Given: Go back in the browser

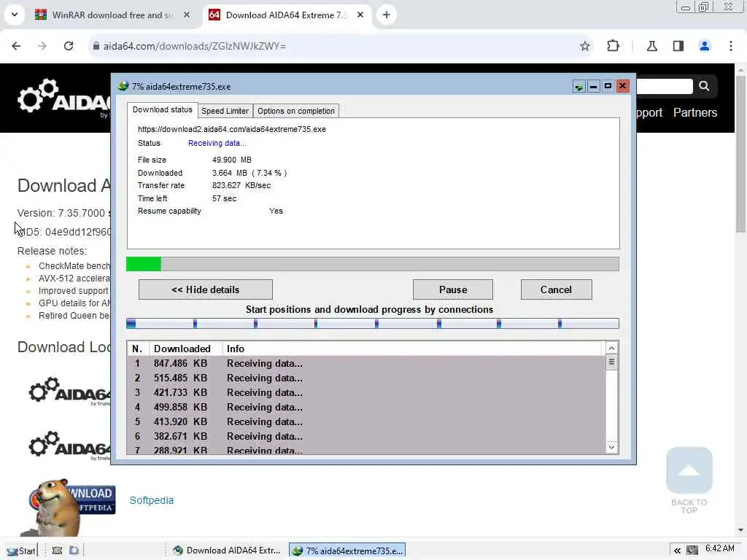Looking at the screenshot, I should 16,46.
